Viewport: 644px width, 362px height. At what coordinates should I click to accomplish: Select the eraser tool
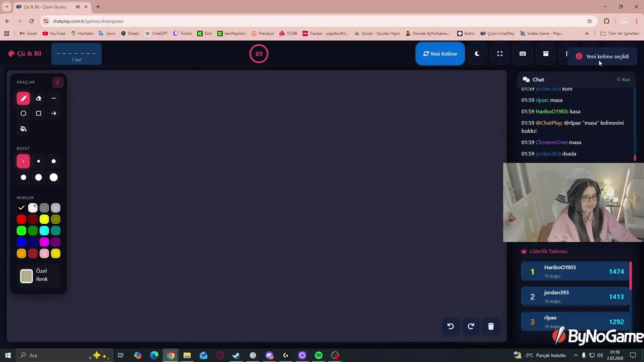pyautogui.click(x=38, y=99)
